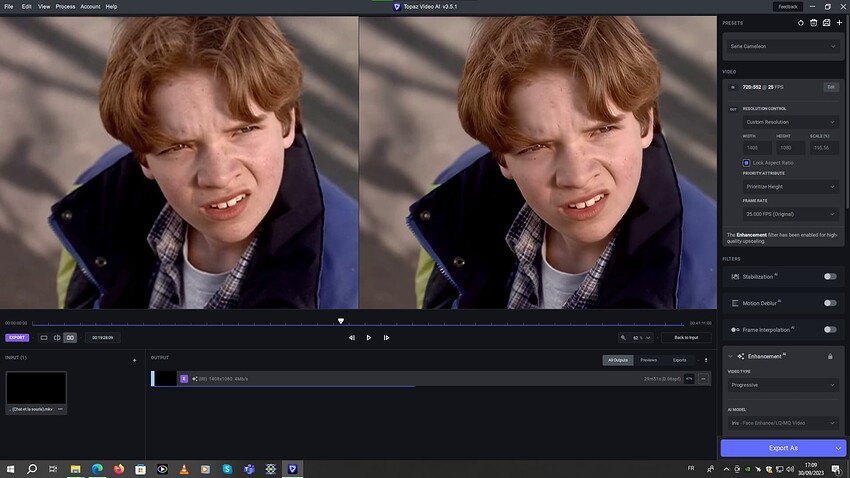This screenshot has height=478, width=850.
Task: Click the save preset icon
Action: tap(826, 23)
